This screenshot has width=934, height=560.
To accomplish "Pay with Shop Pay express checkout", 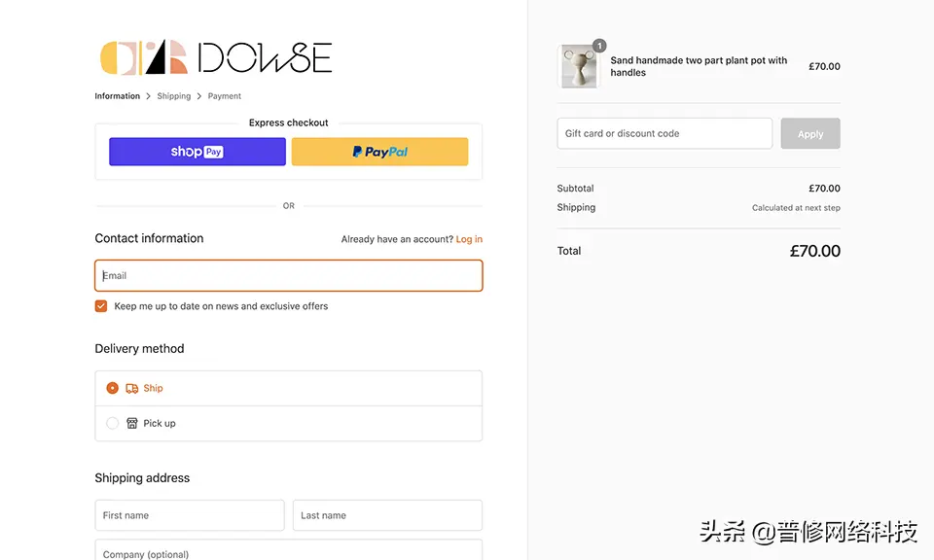I will 198,152.
